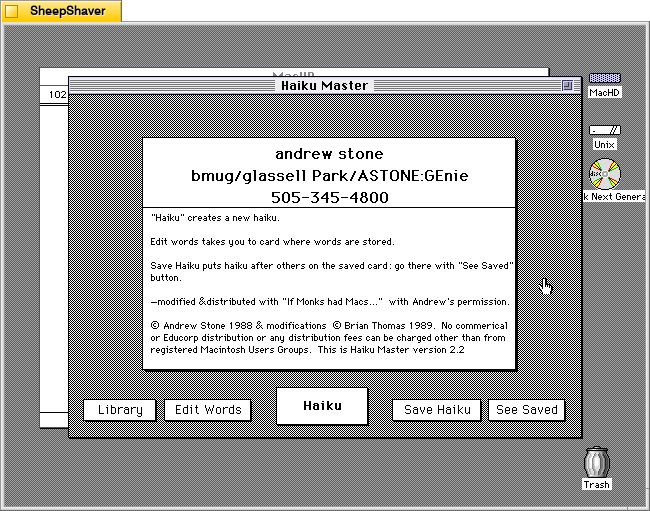
Task: Open the MacHD disk icon
Action: pyautogui.click(x=604, y=78)
